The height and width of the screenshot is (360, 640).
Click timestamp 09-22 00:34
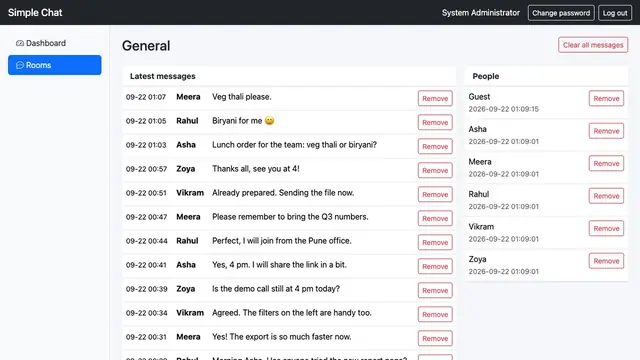tap(147, 313)
